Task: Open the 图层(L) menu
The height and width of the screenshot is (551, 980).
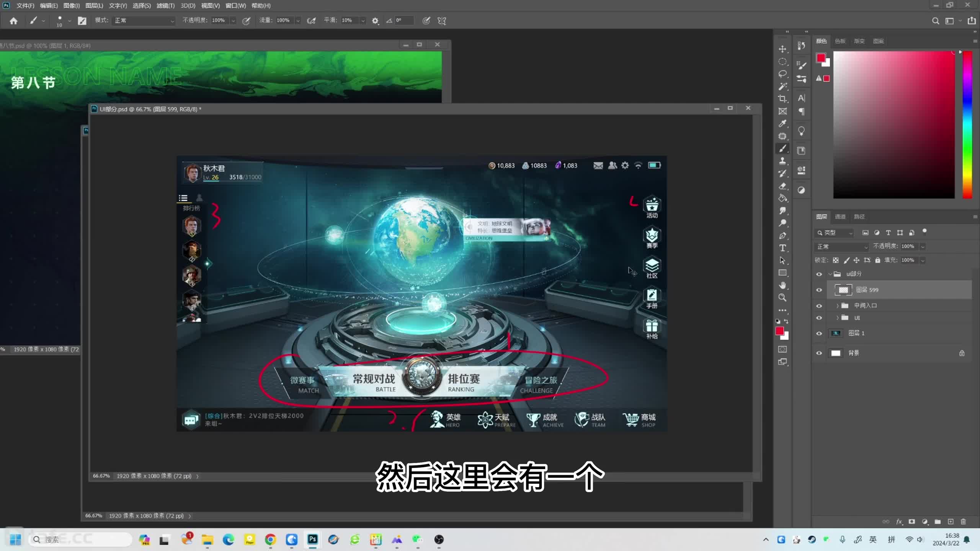Action: tap(94, 6)
